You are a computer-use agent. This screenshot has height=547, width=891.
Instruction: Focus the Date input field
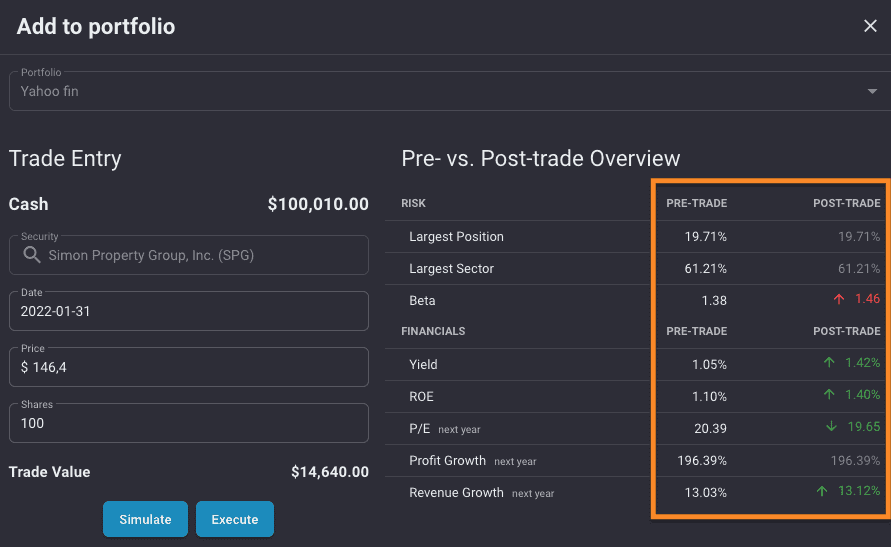point(189,311)
